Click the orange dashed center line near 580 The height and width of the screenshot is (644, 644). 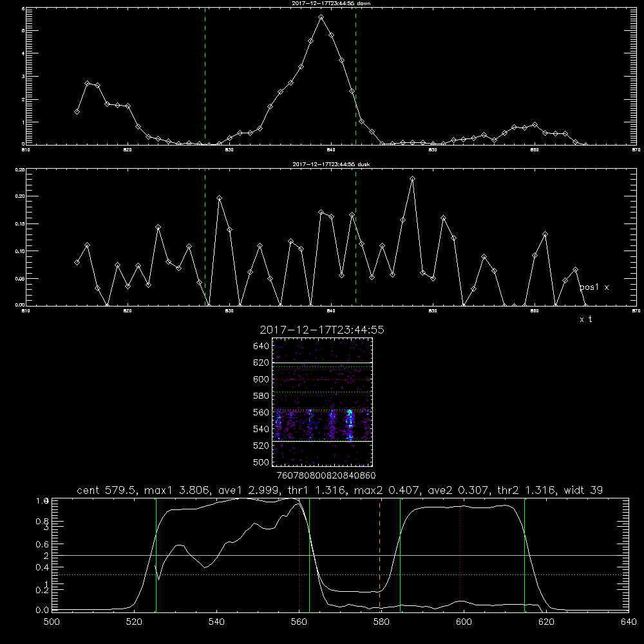[x=380, y=554]
